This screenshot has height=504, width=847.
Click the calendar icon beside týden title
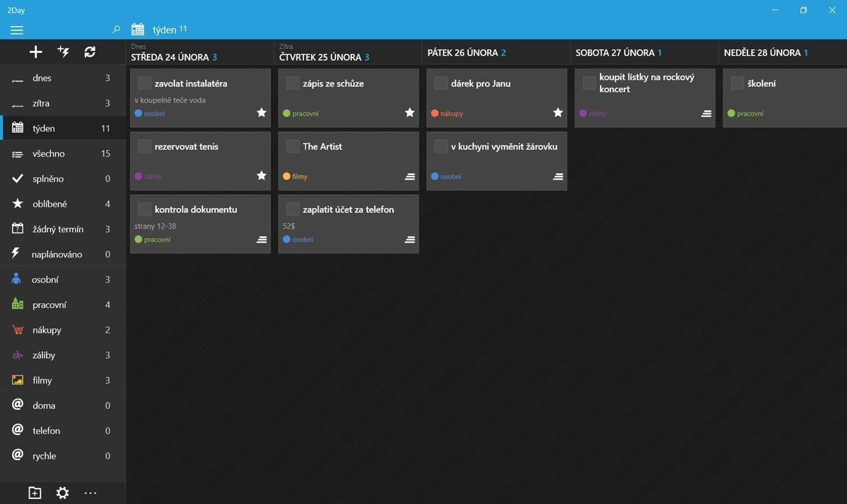[137, 29]
